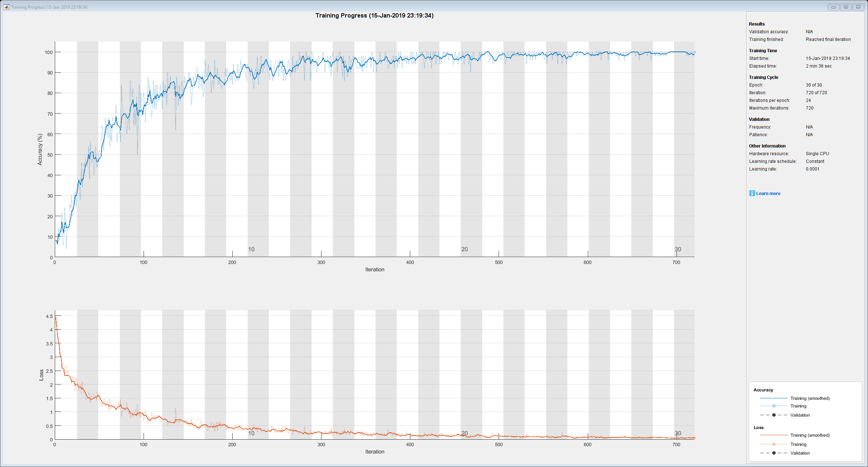Image resolution: width=868 pixels, height=467 pixels.
Task: Click Loss Training (smoothed) legend line
Action: pos(774,435)
